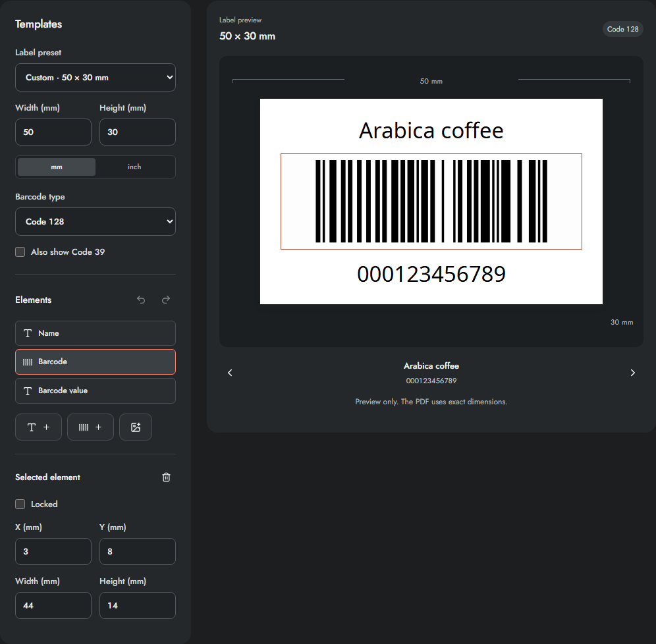Go to previous label preview
Image resolution: width=656 pixels, height=644 pixels.
230,373
